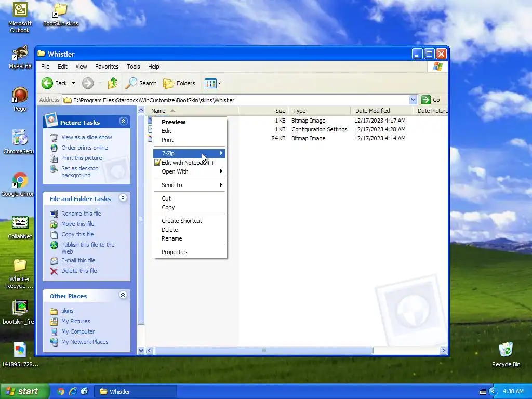
Task: Open the Tools menu
Action: coord(134,66)
